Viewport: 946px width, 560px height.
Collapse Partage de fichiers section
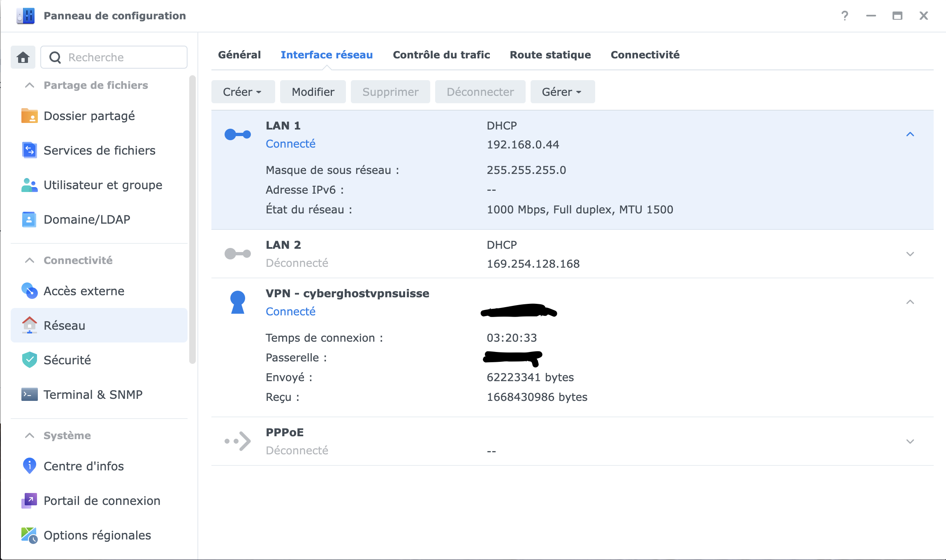(x=30, y=85)
